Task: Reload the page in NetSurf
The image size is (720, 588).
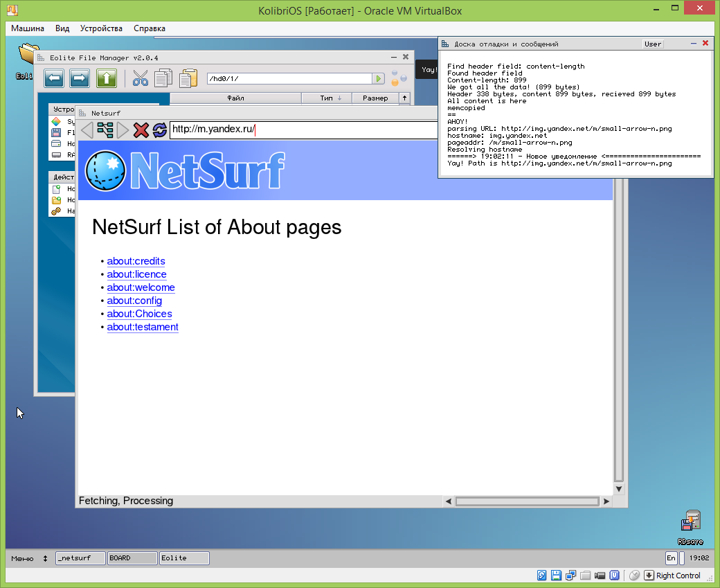Action: pos(160,130)
